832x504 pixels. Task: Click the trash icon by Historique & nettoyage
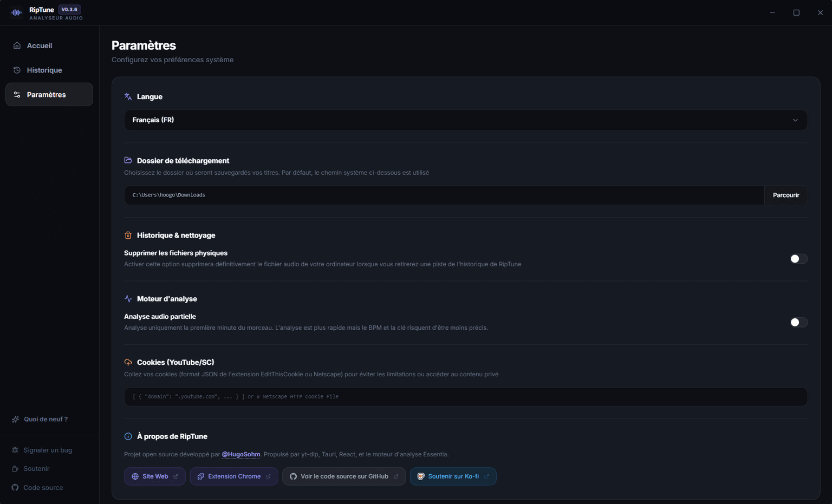pyautogui.click(x=128, y=235)
